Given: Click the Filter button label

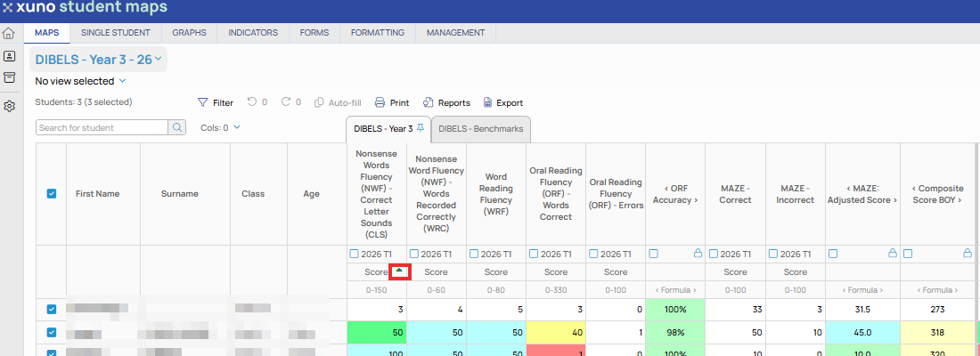Looking at the screenshot, I should tap(223, 103).
